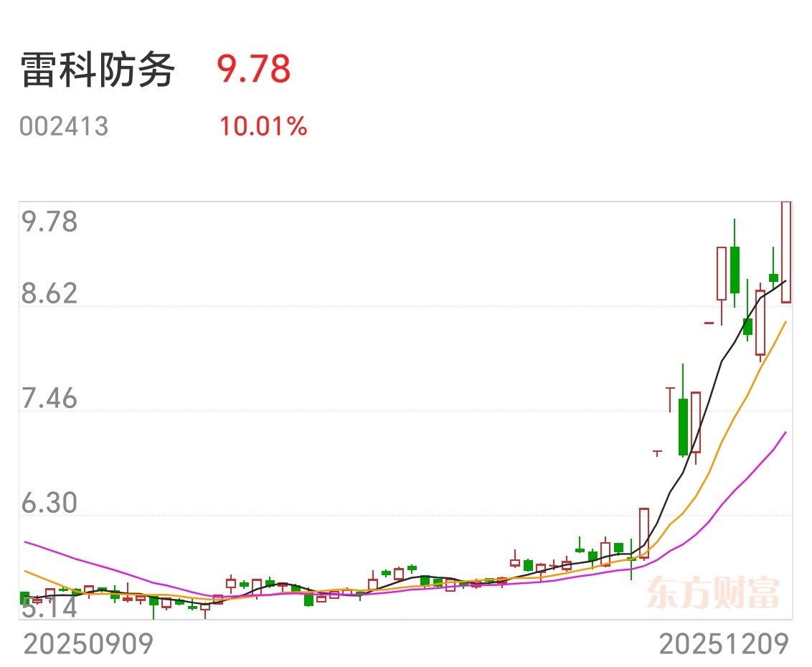Select the first green candlestick at chart start
This screenshot has width=812, height=667.
point(24,597)
